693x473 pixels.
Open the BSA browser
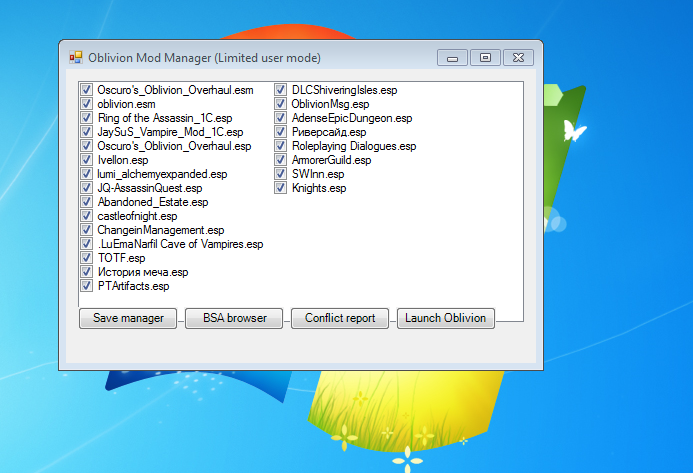pos(234,318)
